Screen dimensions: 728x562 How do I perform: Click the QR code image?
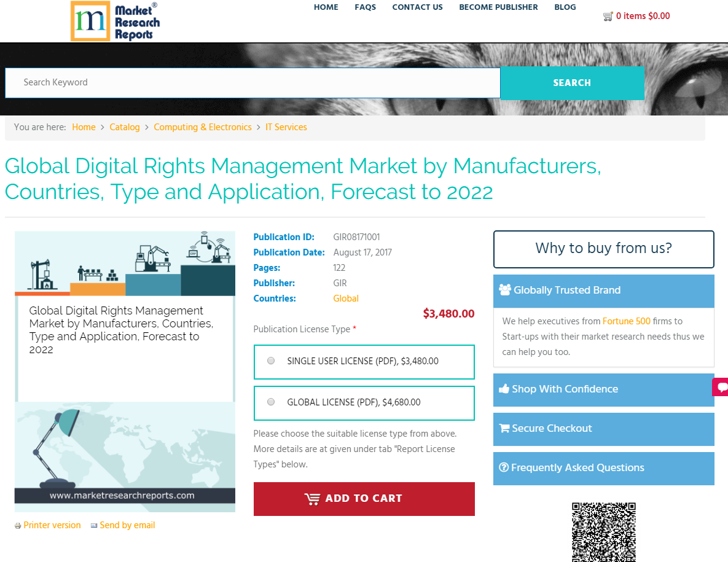click(603, 532)
